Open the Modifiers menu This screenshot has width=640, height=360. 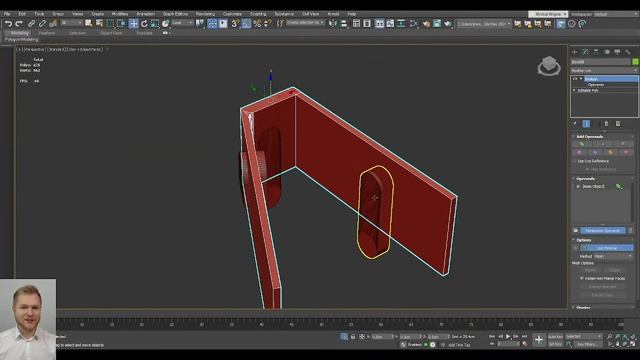pos(120,14)
